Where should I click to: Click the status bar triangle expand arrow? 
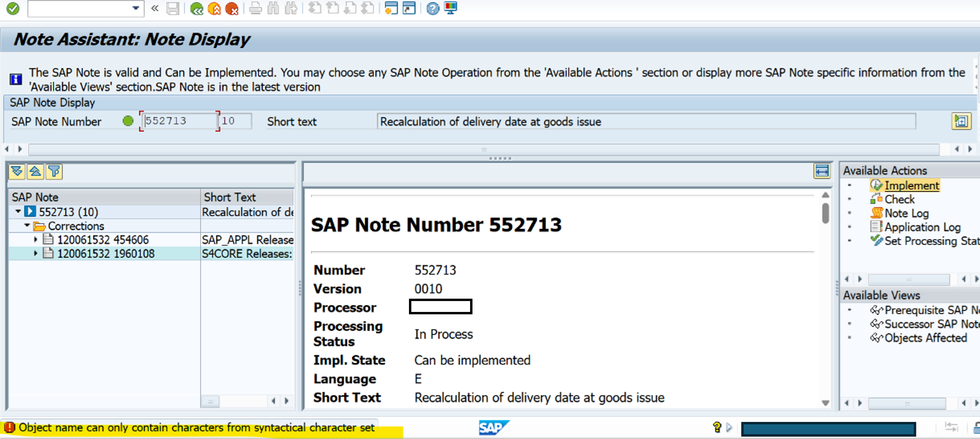(729, 428)
